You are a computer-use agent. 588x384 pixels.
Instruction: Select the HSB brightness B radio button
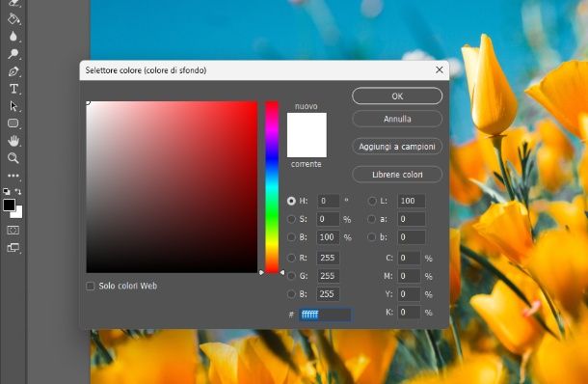(x=291, y=237)
